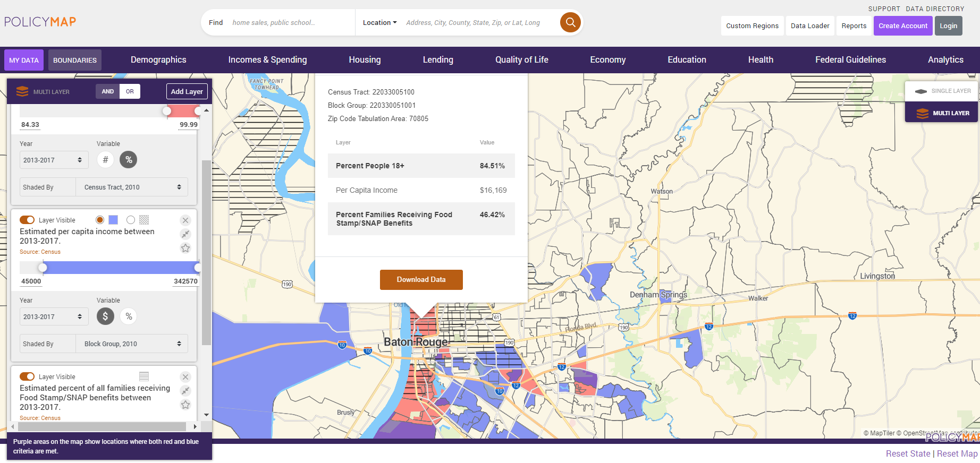This screenshot has height=463, width=980.
Task: Click the hatch pattern swatch for income layer
Action: [x=144, y=220]
